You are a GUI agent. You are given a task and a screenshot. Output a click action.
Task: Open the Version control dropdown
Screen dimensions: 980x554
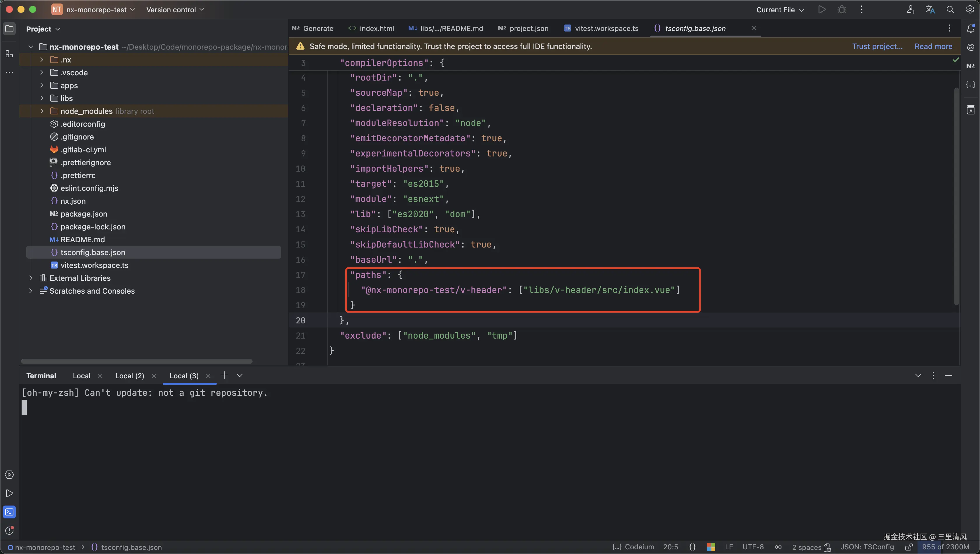pos(175,10)
